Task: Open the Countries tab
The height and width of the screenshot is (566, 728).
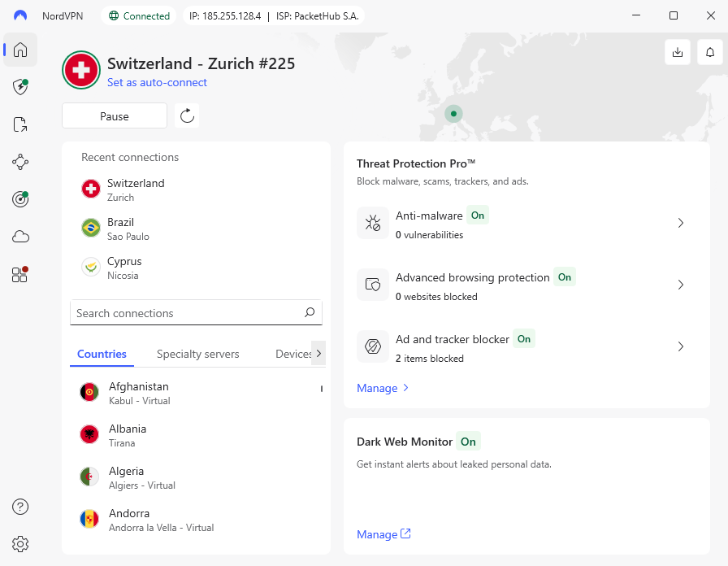Action: [101, 354]
